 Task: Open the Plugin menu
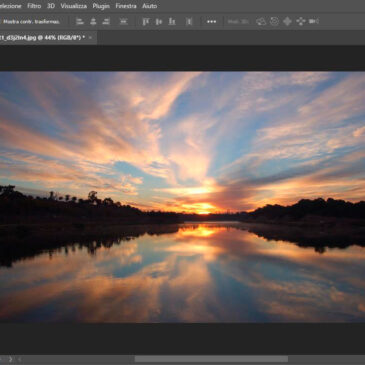[101, 6]
